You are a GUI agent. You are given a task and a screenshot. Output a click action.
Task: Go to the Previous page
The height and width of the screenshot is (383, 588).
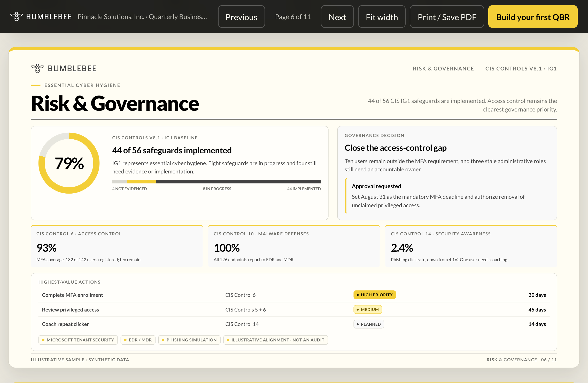[241, 17]
